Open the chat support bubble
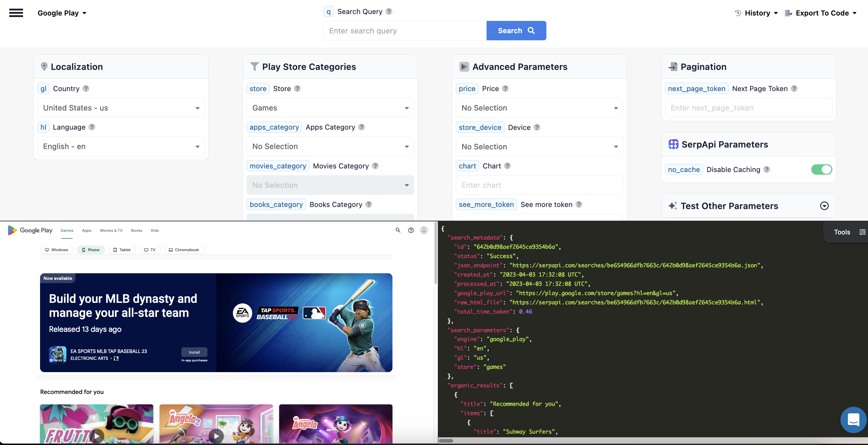The width and height of the screenshot is (868, 445). 853,420
